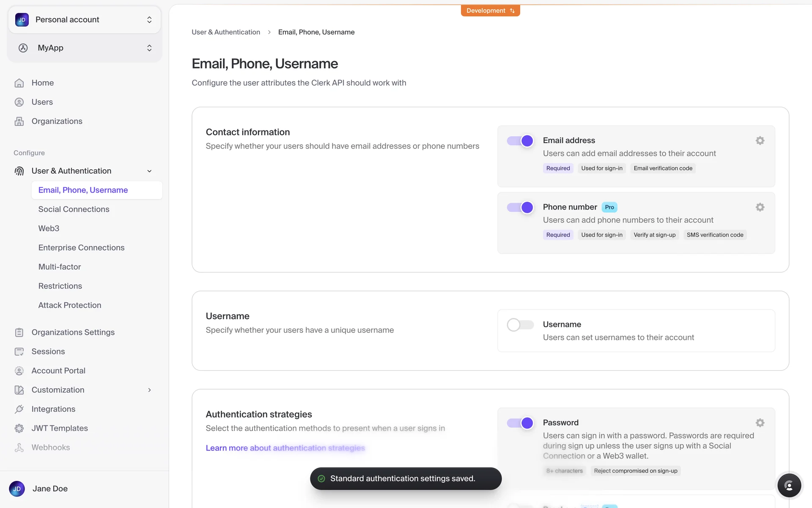Viewport: 812px width, 508px height.
Task: Click the Webhooks sidebar icon
Action: coord(19,447)
